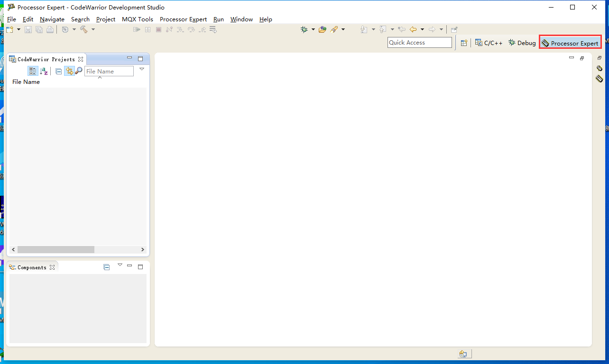Open the Navigate menu
This screenshot has height=364, width=609.
click(x=52, y=19)
